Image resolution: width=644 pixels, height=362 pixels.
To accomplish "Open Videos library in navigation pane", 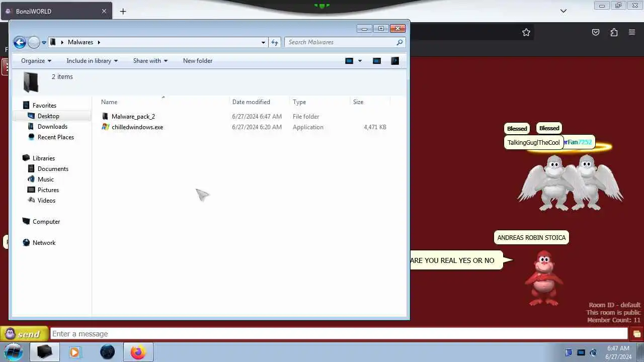I will pos(46,201).
